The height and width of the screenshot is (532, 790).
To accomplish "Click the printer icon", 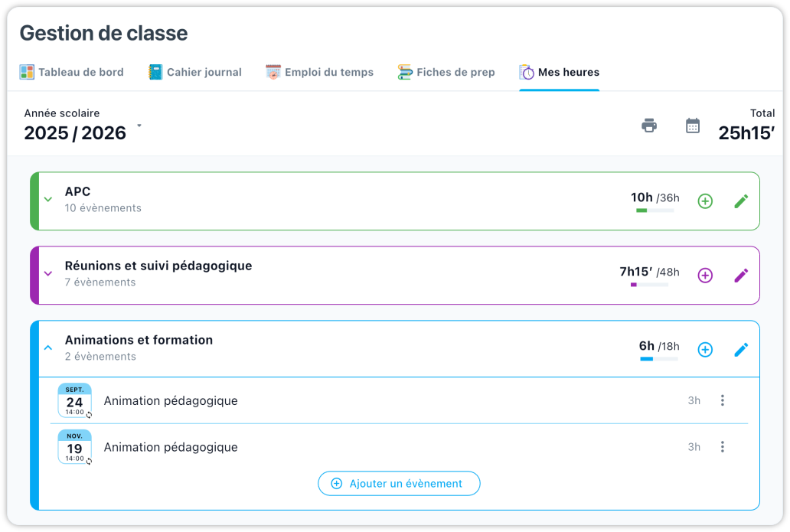I will [649, 126].
